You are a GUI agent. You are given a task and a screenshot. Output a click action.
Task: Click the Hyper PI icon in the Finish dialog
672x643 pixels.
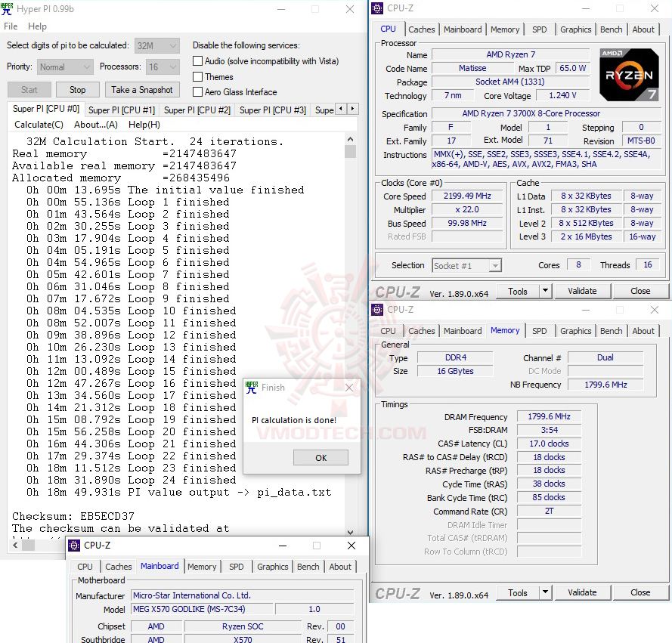pyautogui.click(x=252, y=388)
